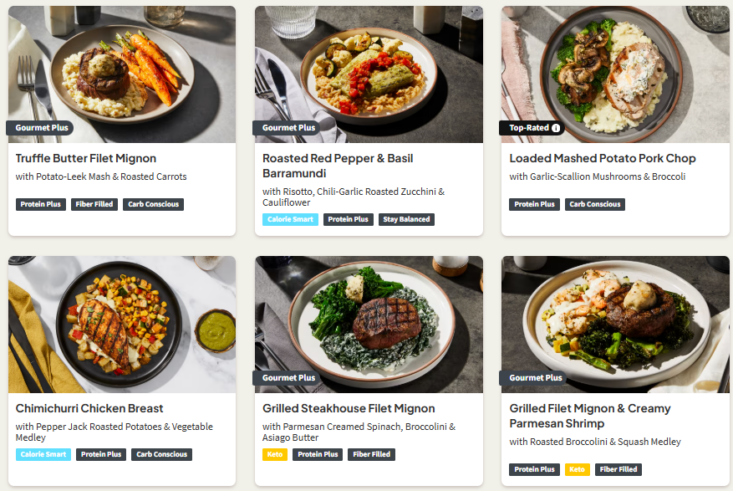733x491 pixels.
Task: Click Carb Conscious tag on the Pork Chop card
Action: (x=595, y=204)
